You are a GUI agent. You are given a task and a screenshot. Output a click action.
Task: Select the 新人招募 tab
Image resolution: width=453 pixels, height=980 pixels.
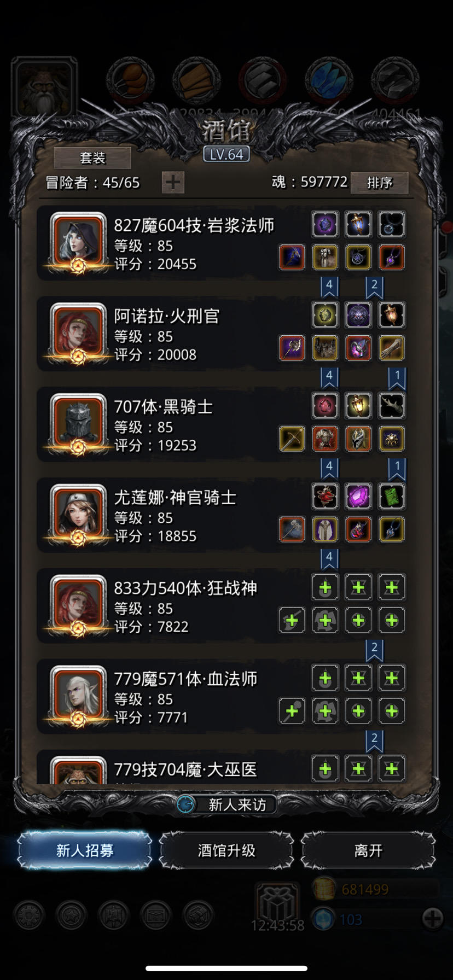pyautogui.click(x=85, y=850)
